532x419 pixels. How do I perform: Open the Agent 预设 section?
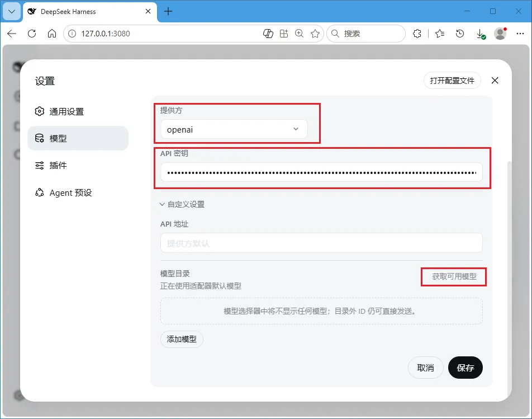78,192
